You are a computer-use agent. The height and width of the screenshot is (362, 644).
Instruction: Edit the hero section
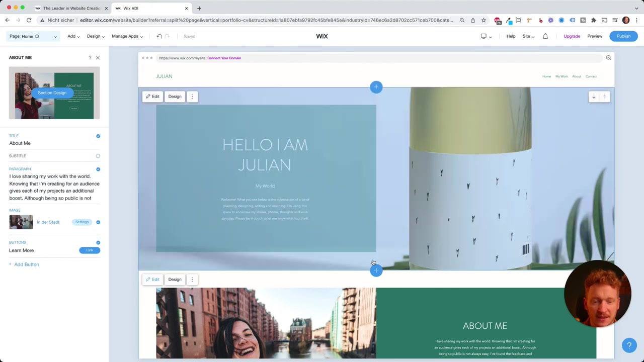152,97
